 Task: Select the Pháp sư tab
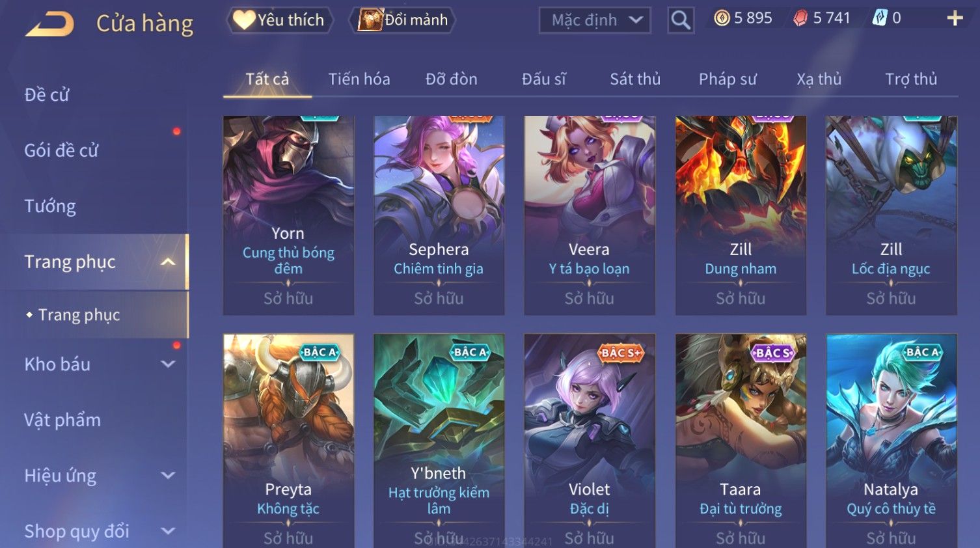(728, 79)
